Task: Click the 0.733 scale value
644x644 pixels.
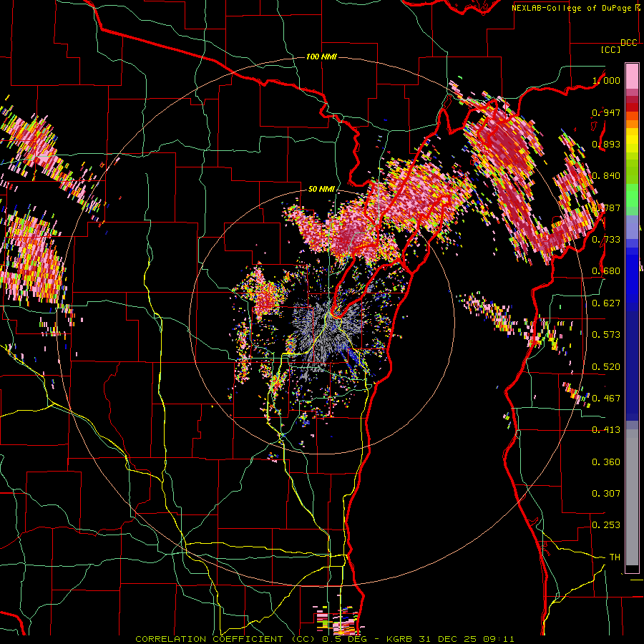Action: [x=606, y=240]
